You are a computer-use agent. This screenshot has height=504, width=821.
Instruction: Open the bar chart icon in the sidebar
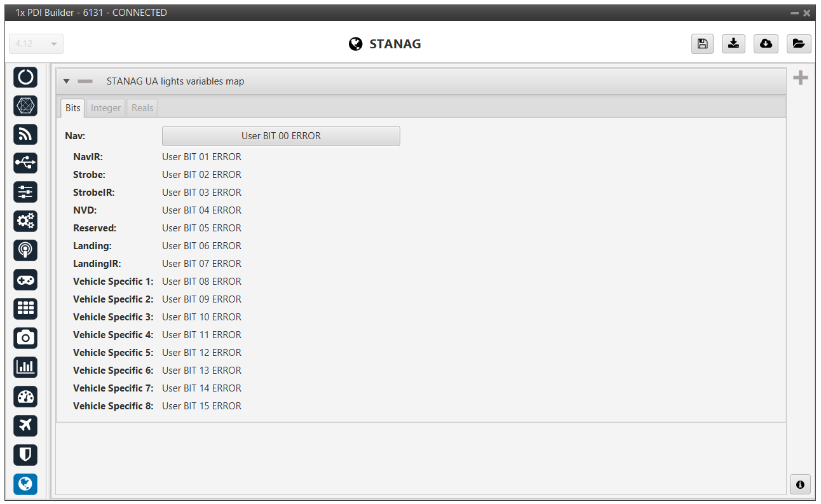pyautogui.click(x=25, y=367)
